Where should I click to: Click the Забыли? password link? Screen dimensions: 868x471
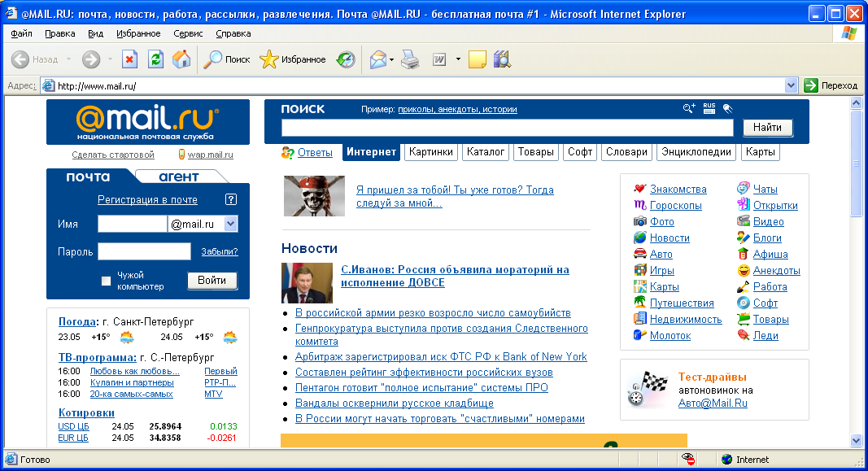tap(219, 251)
